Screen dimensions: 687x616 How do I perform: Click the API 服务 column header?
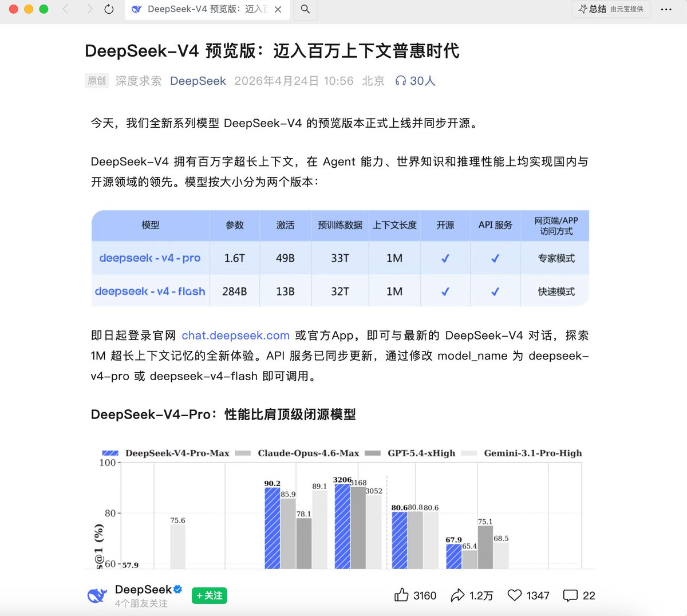[495, 225]
